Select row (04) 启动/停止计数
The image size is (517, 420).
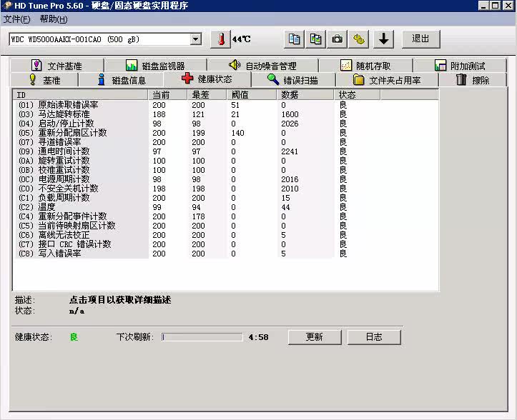coord(226,124)
